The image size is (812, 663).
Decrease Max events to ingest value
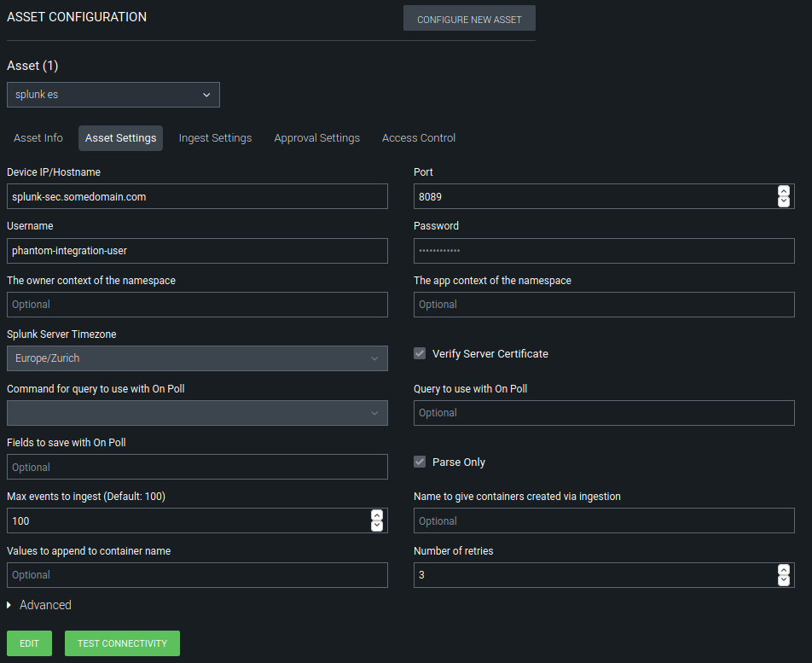[377, 526]
